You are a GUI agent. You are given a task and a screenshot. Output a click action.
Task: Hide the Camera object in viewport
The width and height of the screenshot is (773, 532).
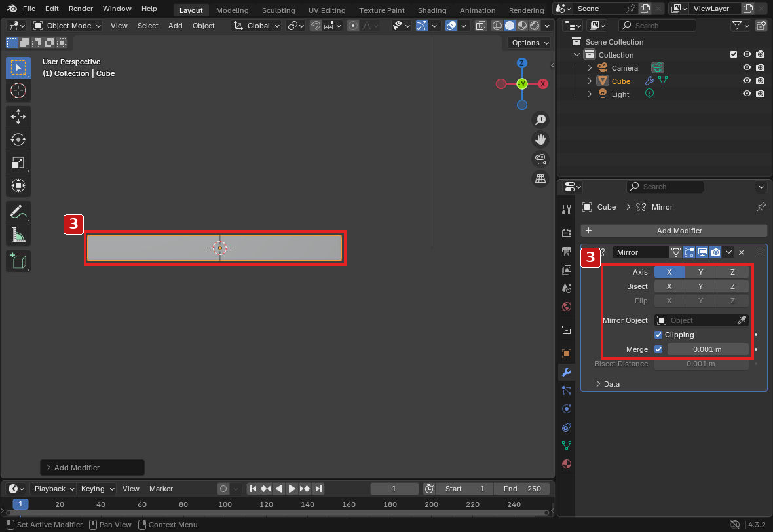[747, 67]
